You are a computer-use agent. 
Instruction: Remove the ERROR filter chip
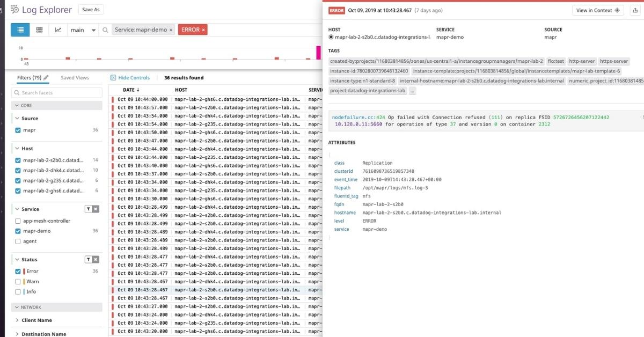(203, 30)
